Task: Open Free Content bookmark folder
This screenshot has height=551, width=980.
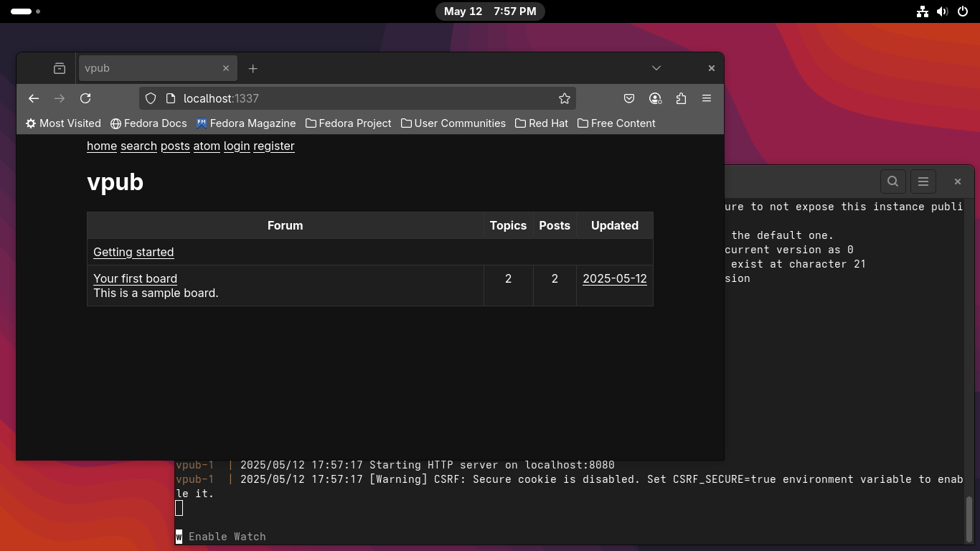Action: click(616, 123)
